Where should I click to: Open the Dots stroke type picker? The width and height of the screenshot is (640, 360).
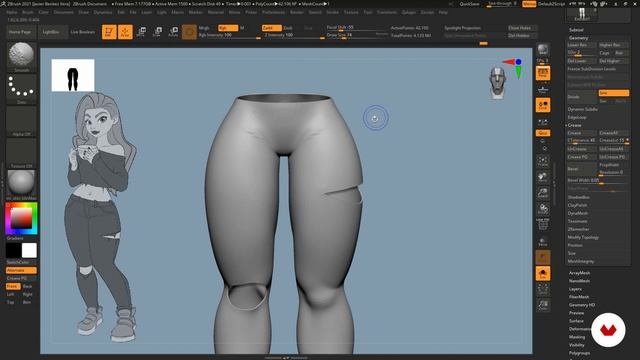point(21,89)
